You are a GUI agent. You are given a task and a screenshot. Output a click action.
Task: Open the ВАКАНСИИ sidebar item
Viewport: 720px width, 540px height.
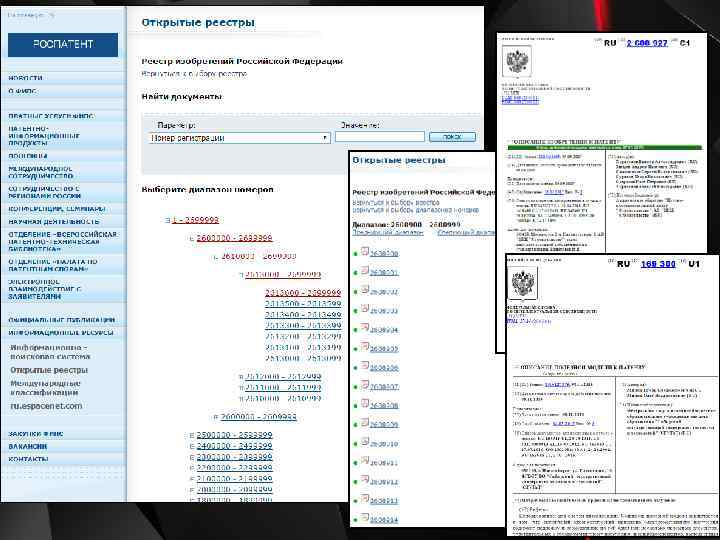coord(28,446)
